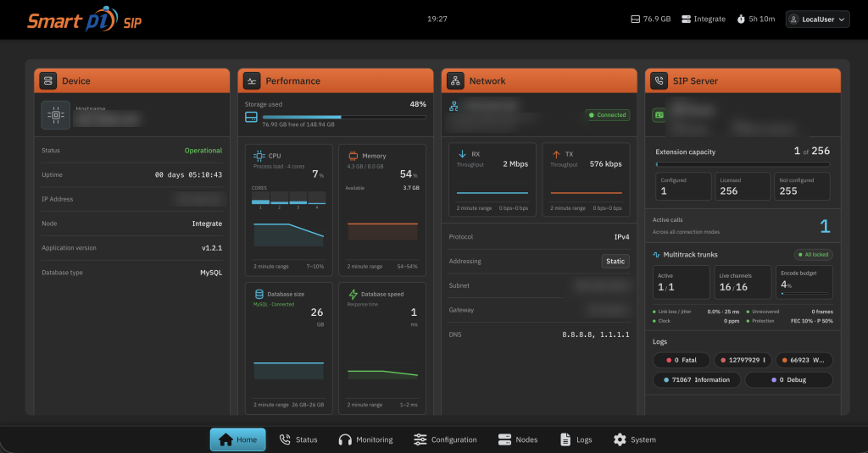The width and height of the screenshot is (868, 453).
Task: Click the node icon beside Integrate in header
Action: pos(686,19)
